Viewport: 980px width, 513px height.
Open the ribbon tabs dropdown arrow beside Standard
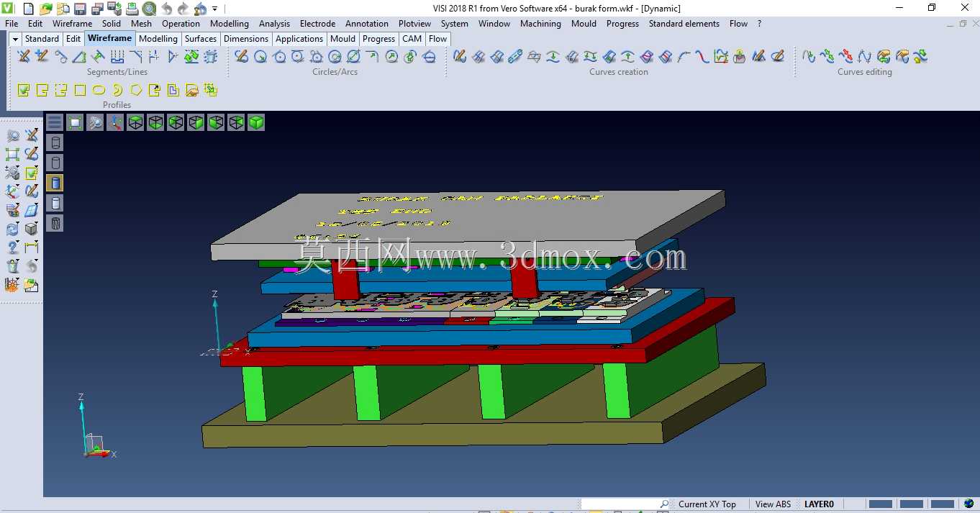(x=15, y=39)
